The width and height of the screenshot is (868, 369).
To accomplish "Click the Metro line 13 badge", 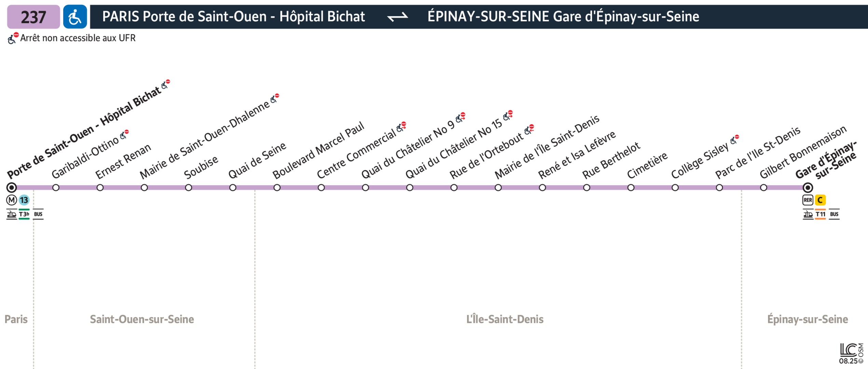I will click(x=24, y=200).
